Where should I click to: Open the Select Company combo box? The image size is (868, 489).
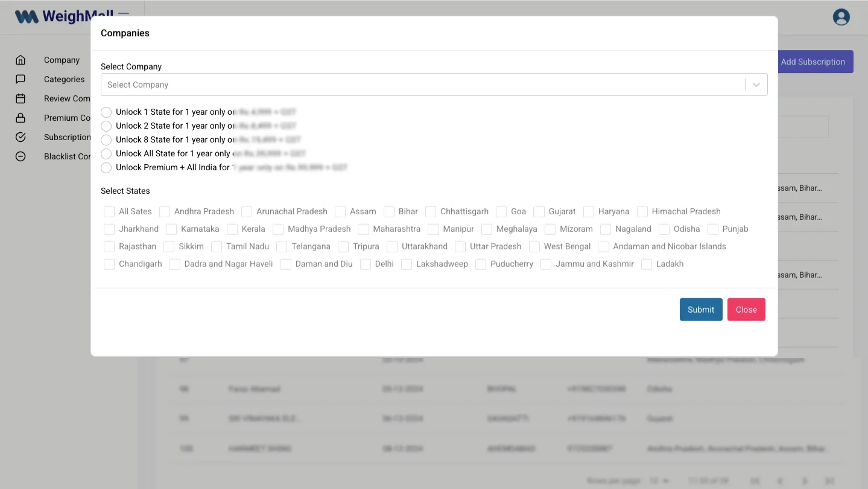coord(422,85)
